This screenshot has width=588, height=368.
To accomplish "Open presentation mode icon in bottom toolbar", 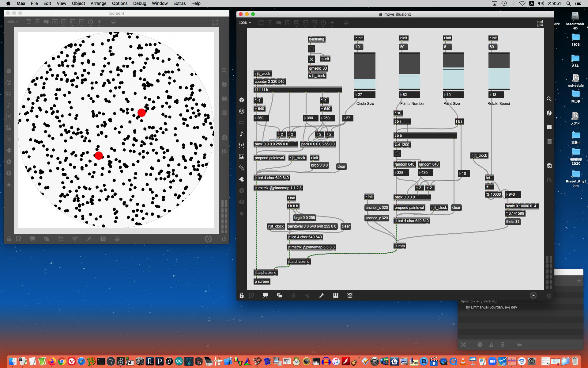I will click(265, 295).
